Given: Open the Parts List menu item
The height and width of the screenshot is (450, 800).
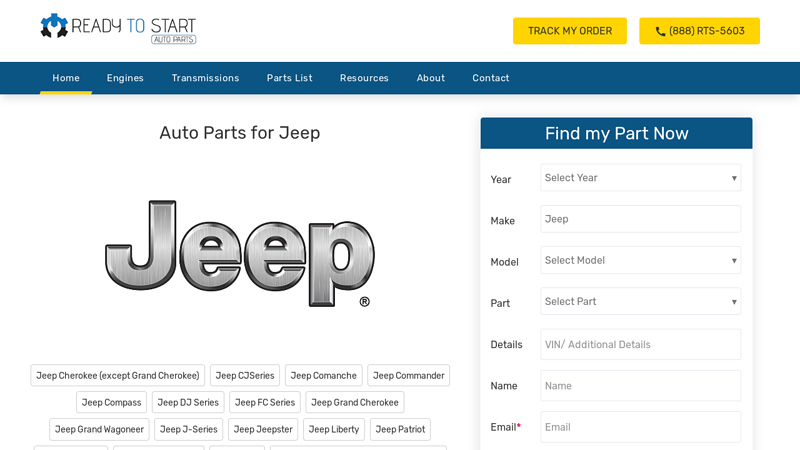Looking at the screenshot, I should (289, 78).
